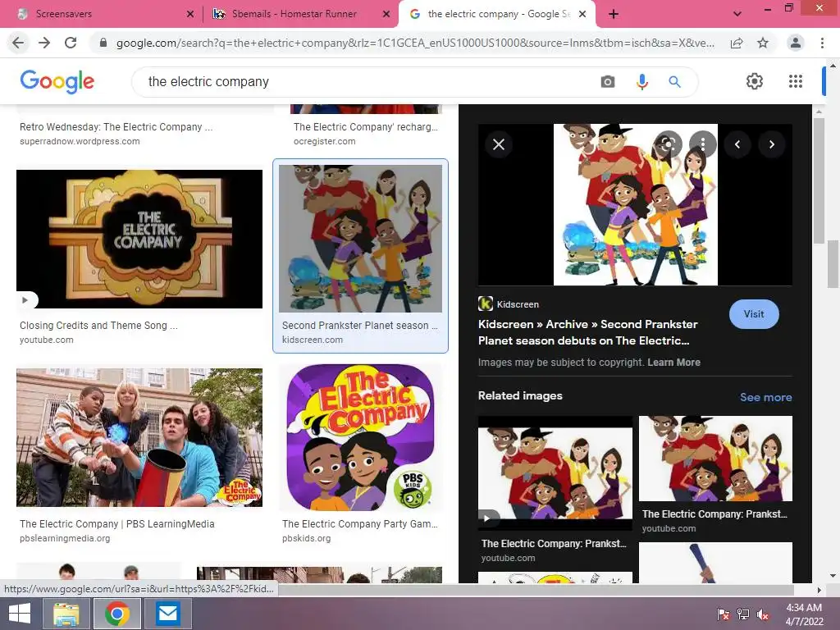
Task: Share this page from address bar
Action: [737, 43]
